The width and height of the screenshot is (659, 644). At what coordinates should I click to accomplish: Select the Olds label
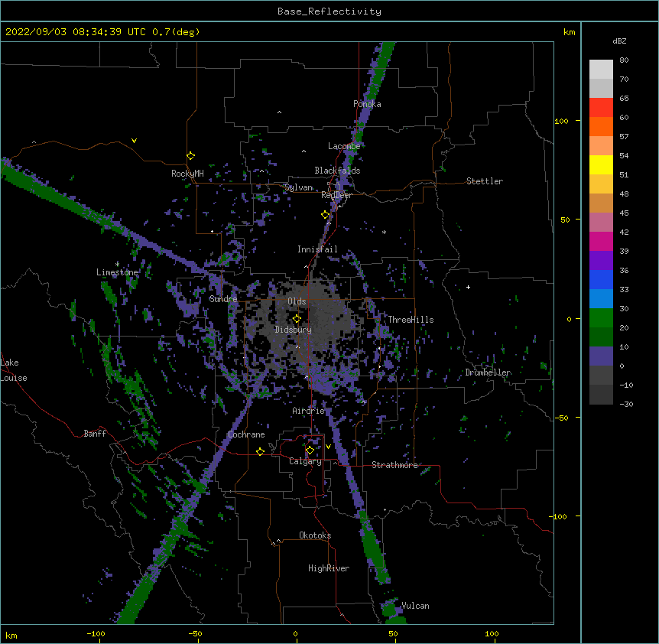[x=297, y=301]
